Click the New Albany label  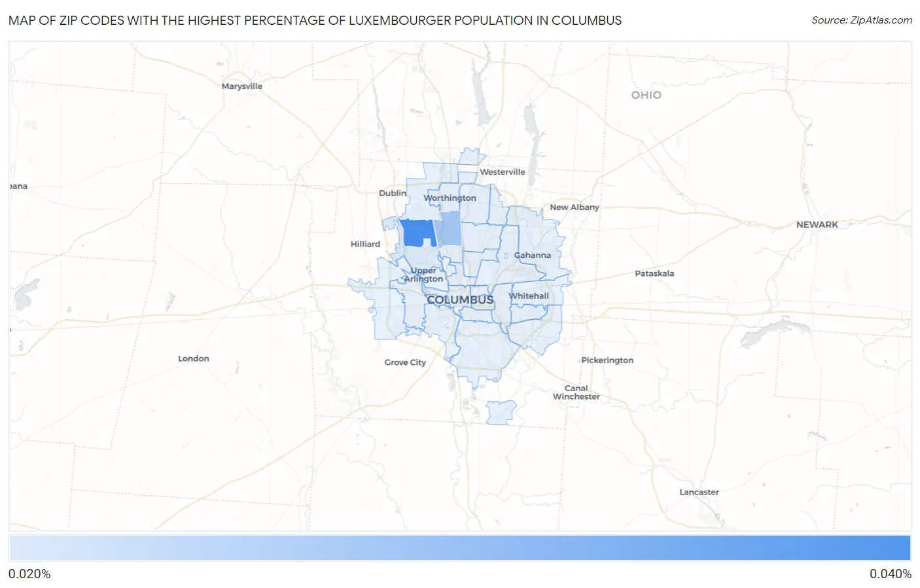tap(575, 207)
